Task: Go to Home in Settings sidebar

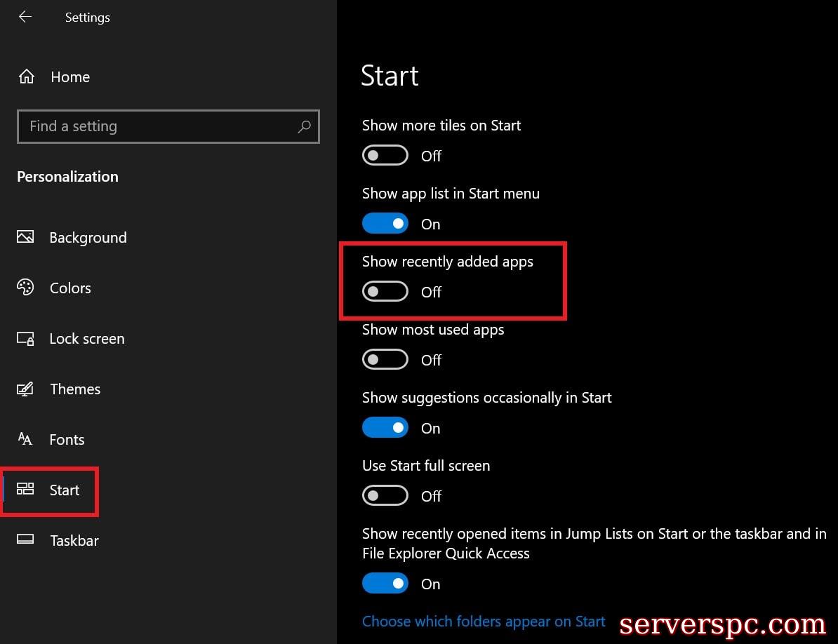Action: pyautogui.click(x=69, y=77)
